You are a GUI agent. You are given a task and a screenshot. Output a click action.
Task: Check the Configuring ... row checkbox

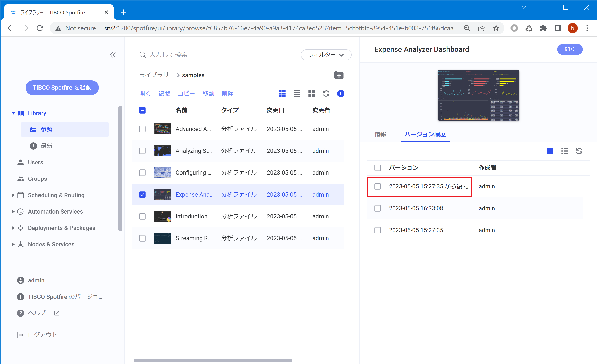click(142, 173)
